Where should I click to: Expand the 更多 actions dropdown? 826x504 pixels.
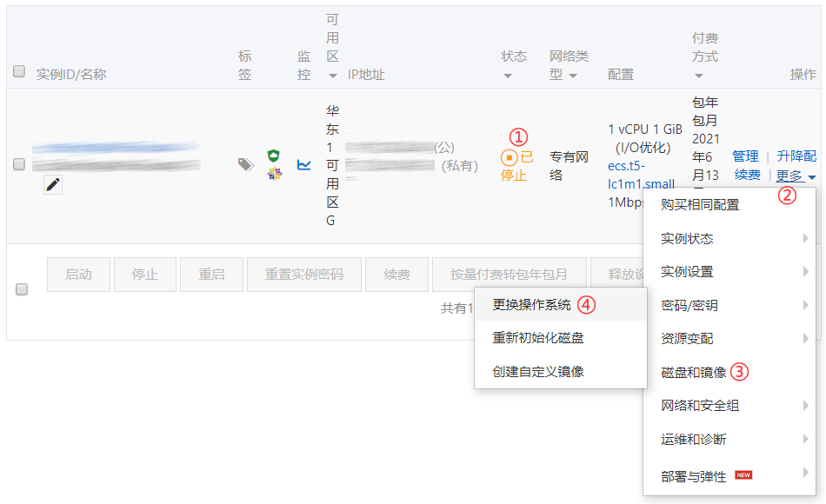[796, 176]
